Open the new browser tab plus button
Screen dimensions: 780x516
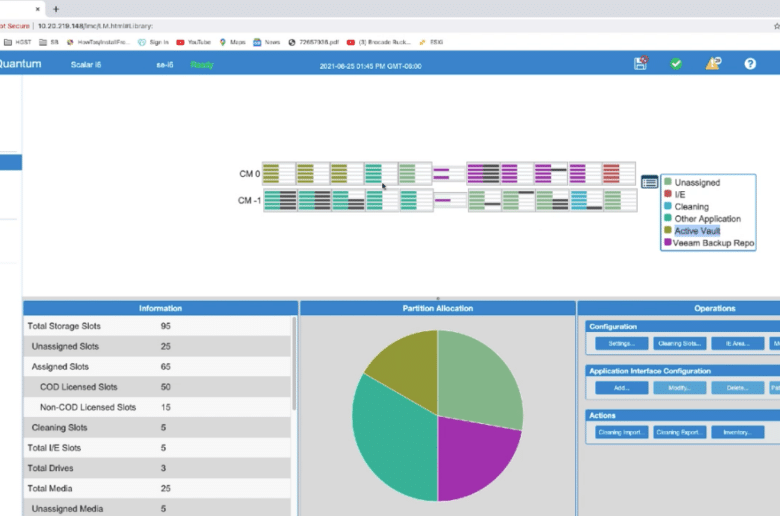point(56,9)
